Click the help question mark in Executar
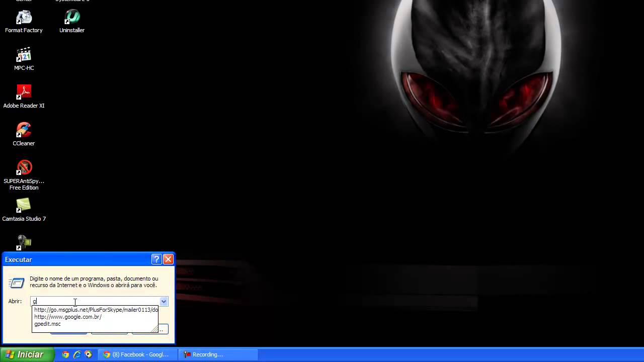 [x=156, y=259]
